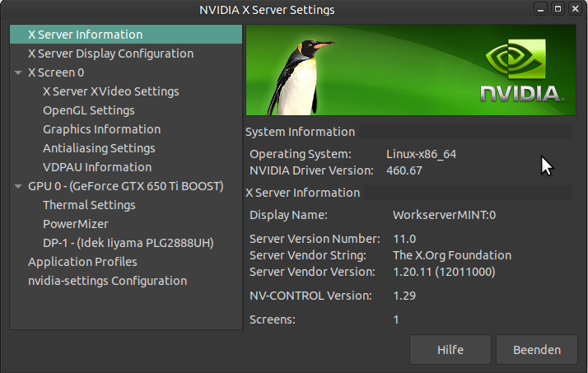Select OpenGL Settings page
This screenshot has width=588, height=373.
[x=88, y=110]
